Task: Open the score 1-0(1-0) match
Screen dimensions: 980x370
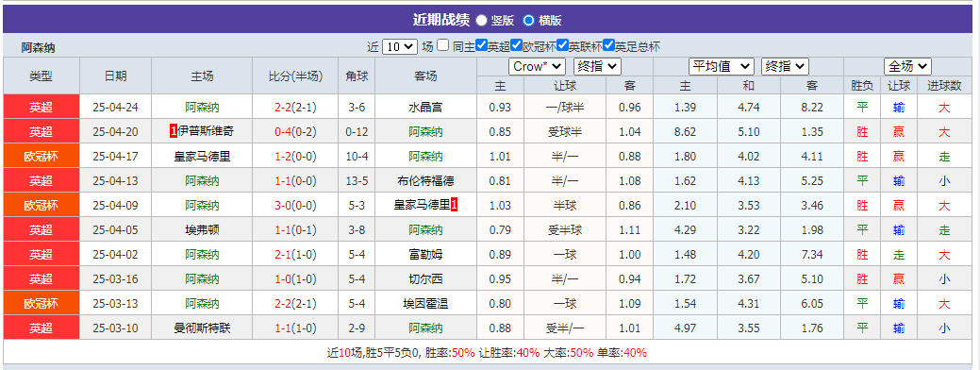Action: (295, 279)
